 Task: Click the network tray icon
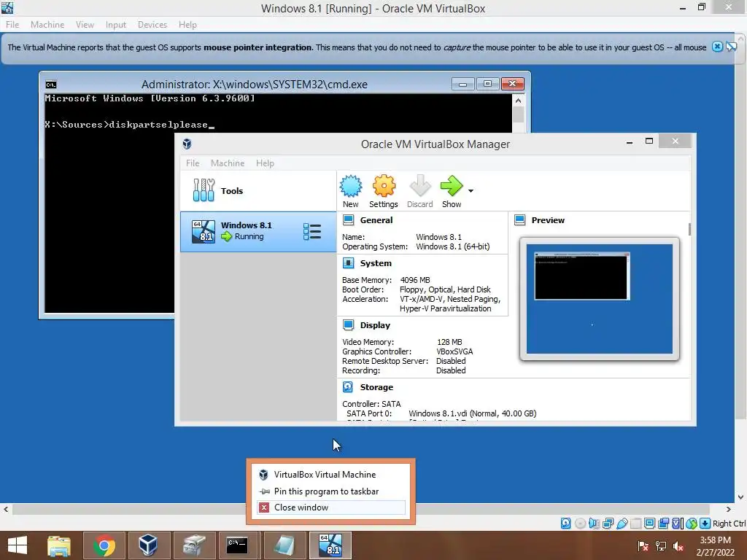pos(661,546)
